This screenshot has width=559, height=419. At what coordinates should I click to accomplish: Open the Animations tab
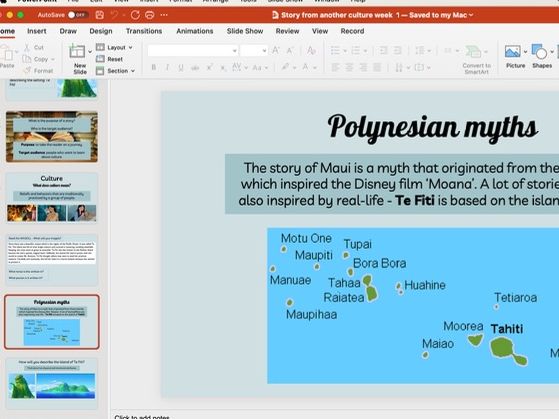tap(195, 31)
